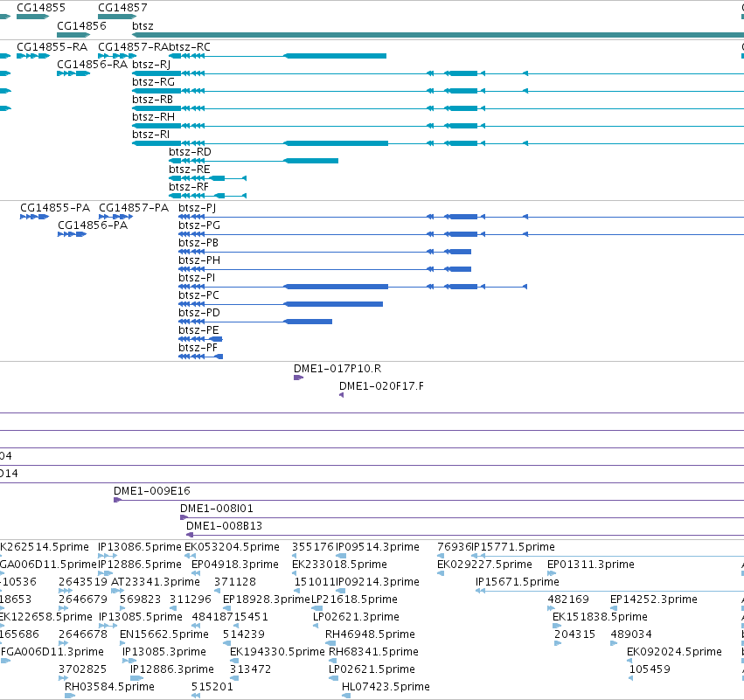Click the EN15662.5prime EST label
Image resolution: width=744 pixels, height=700 pixels.
pyautogui.click(x=164, y=634)
